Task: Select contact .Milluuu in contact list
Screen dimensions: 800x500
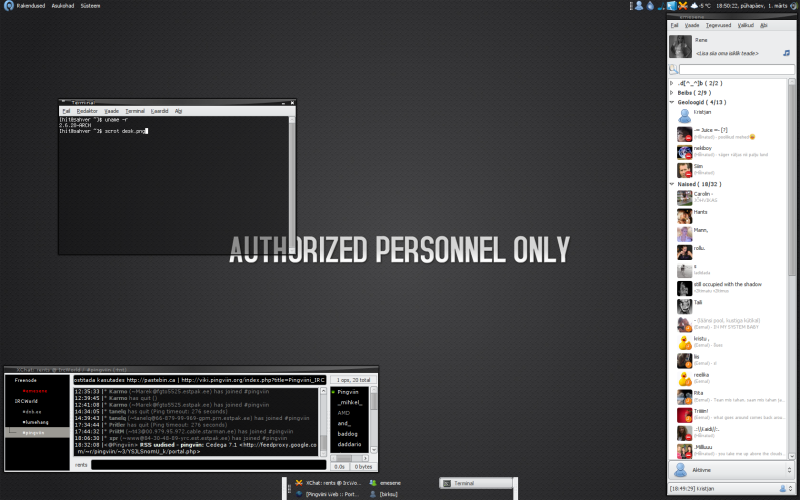Action: click(x=728, y=451)
